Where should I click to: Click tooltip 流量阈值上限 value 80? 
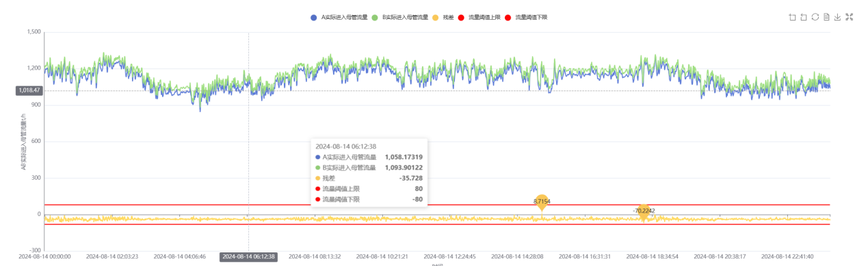(419, 189)
